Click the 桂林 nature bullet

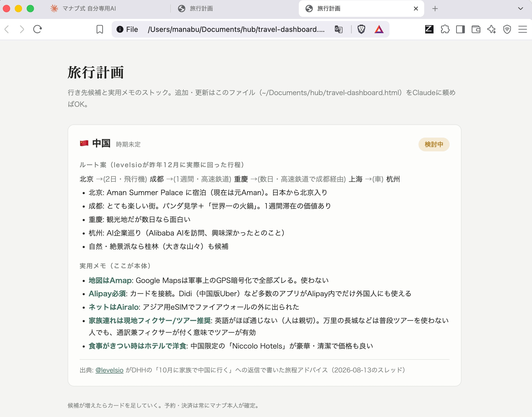coord(159,246)
